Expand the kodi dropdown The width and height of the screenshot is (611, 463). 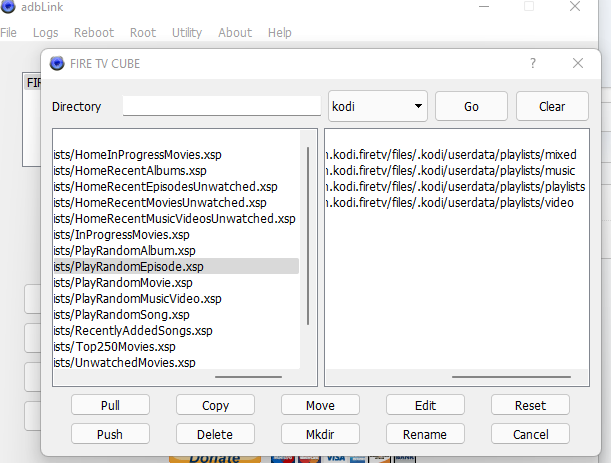(x=378, y=106)
